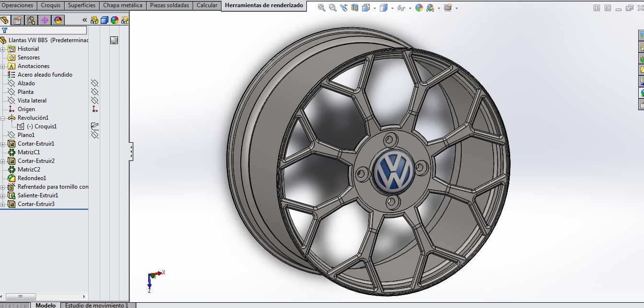Select the Zoom to Area tool
The image size is (644, 308).
coord(332,8)
